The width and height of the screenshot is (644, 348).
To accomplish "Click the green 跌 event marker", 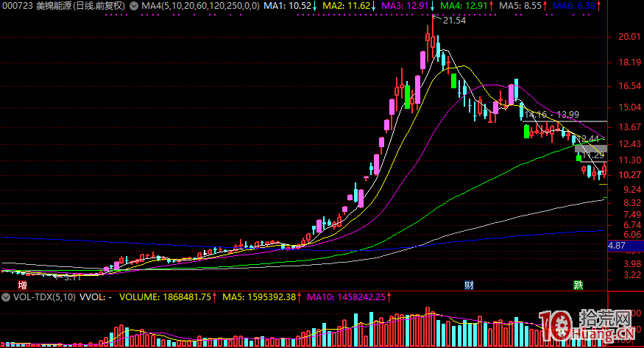I will coord(578,285).
